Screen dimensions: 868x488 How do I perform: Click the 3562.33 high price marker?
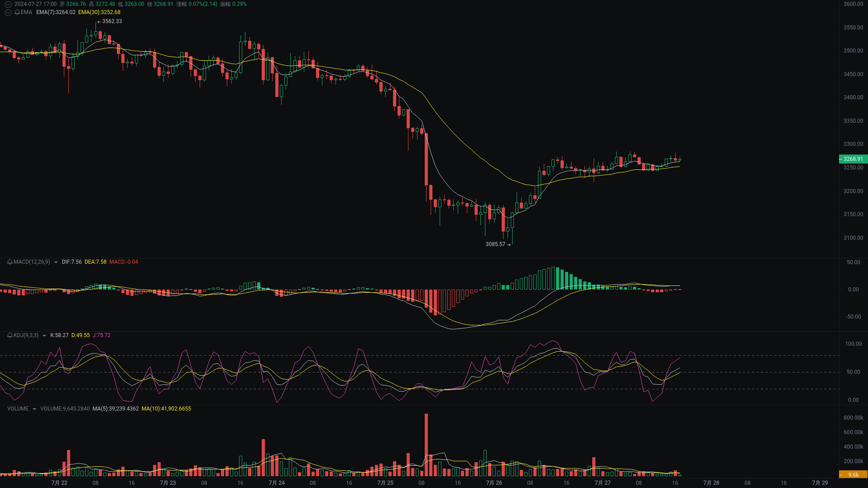(x=112, y=21)
